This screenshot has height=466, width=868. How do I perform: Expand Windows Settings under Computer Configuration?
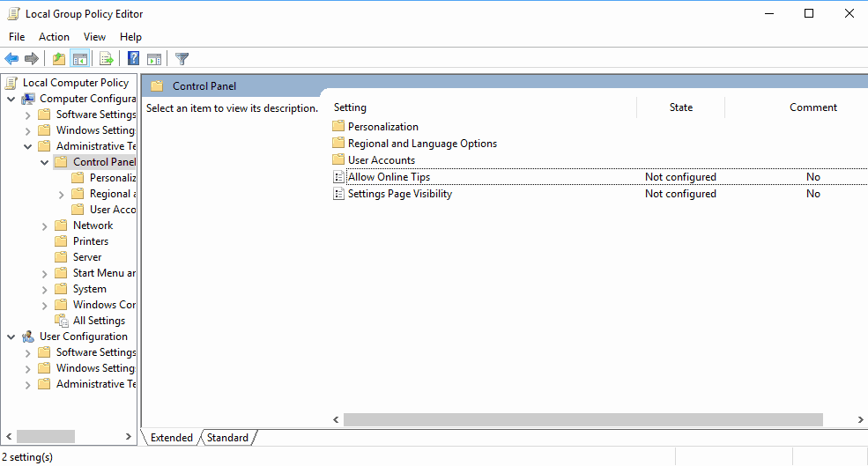[27, 131]
